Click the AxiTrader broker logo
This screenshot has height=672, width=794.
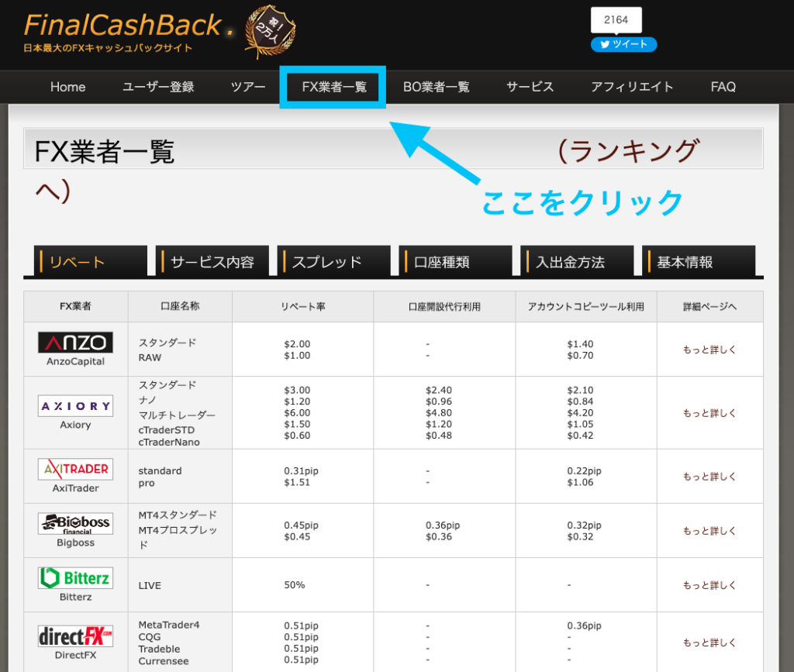coord(75,469)
